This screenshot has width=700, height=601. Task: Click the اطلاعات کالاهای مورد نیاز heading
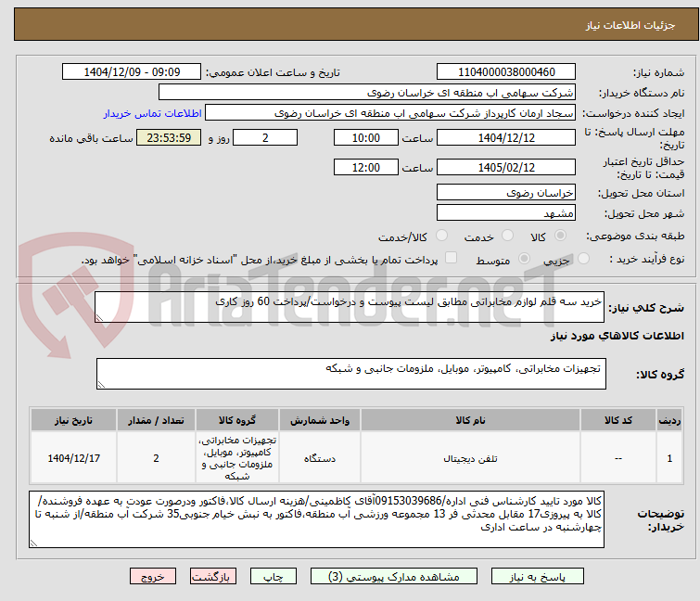click(617, 336)
